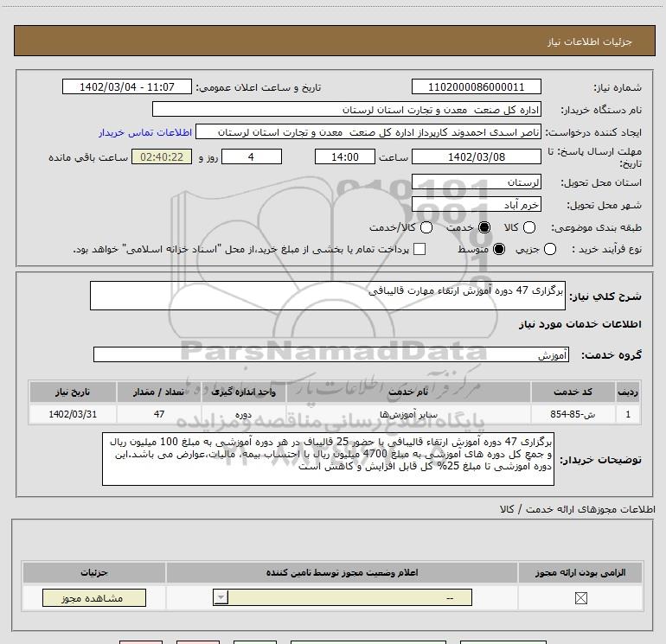
Task: Click the جزئیات column header
Action: tap(94, 572)
